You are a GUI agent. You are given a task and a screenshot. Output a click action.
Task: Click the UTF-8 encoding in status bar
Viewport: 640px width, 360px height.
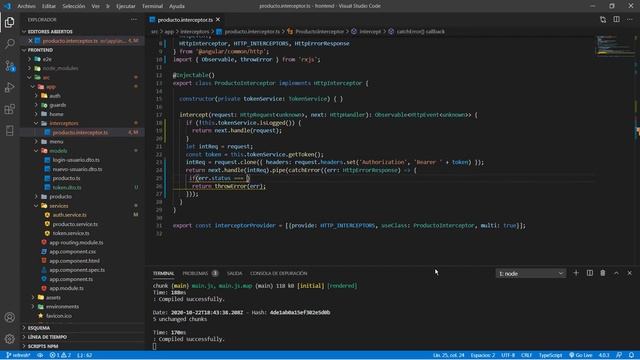click(x=508, y=355)
